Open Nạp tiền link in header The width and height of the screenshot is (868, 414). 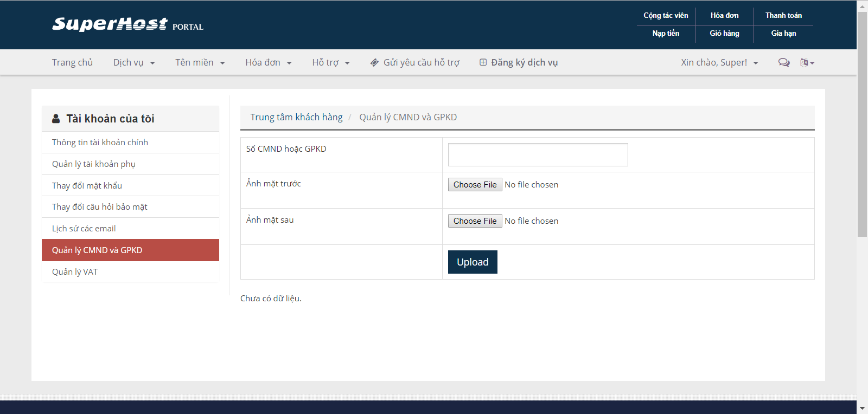[x=666, y=34]
